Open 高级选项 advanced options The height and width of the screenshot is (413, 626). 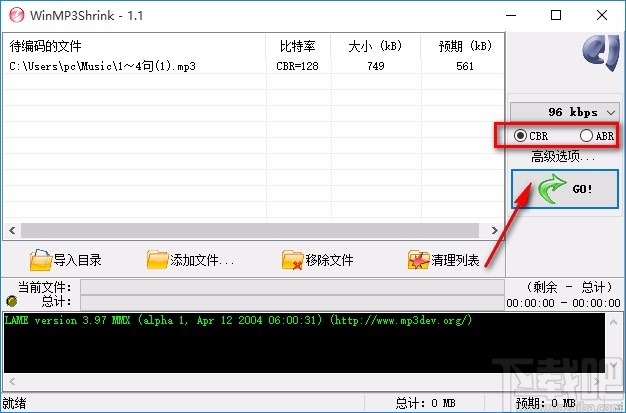[563, 157]
